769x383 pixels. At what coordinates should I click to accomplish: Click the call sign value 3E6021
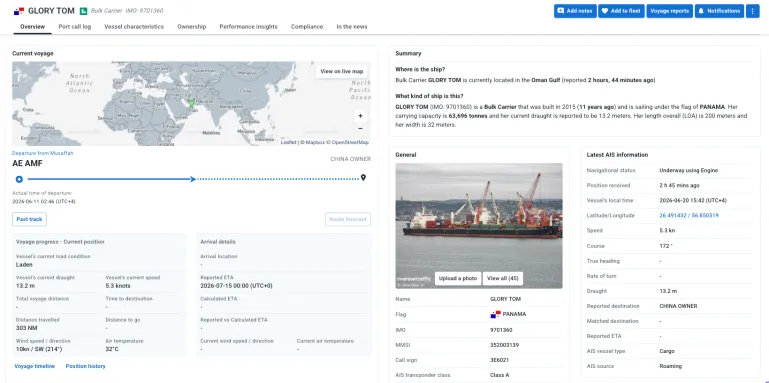499,360
